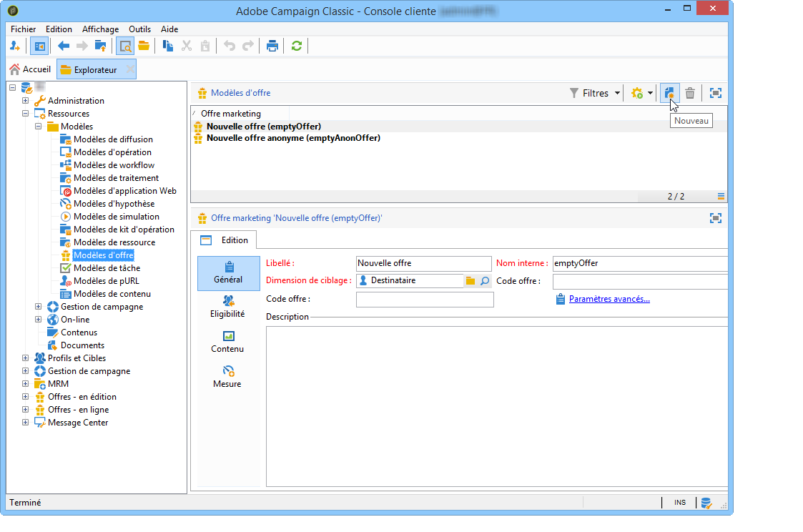Open the Edition menu
This screenshot has height=532, width=803.
point(59,29)
